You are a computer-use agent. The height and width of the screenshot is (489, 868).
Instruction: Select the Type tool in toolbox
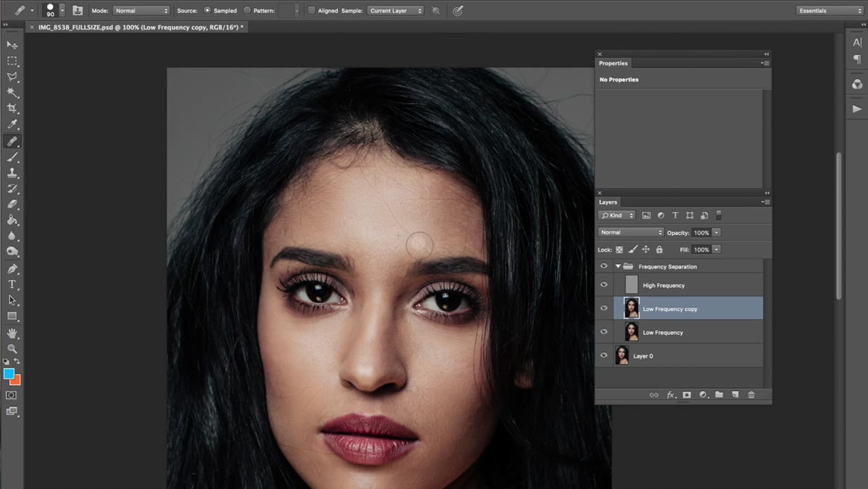point(12,284)
